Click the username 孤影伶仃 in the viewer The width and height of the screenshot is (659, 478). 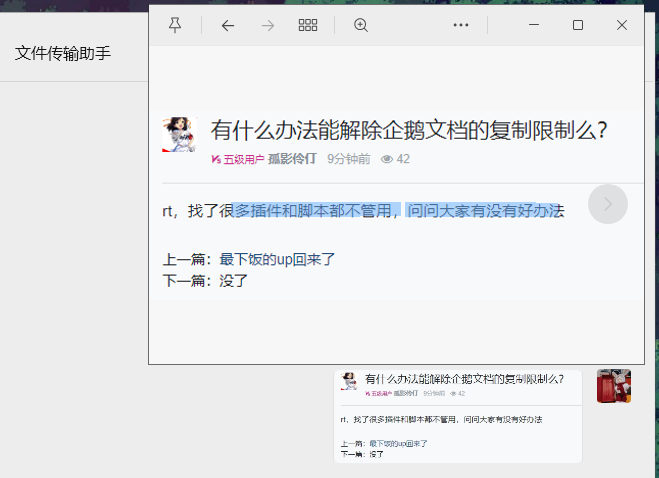pos(292,159)
